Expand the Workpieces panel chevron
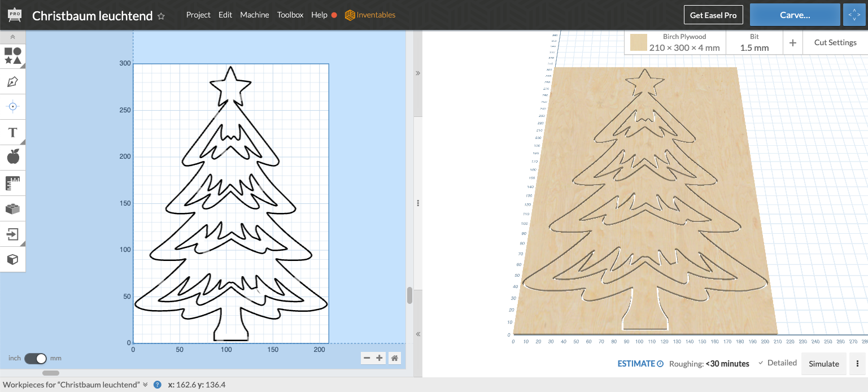The height and width of the screenshot is (392, 868). pyautogui.click(x=145, y=385)
